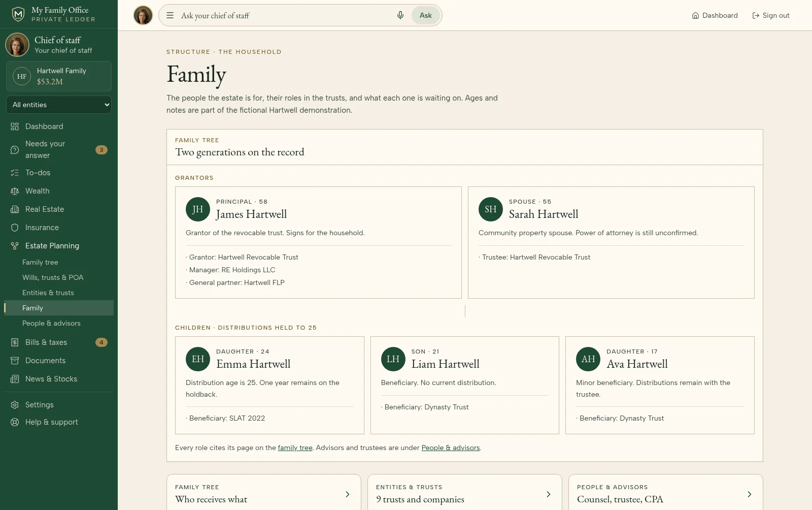Click the AH avatar for Ava Hartwell

(588, 359)
